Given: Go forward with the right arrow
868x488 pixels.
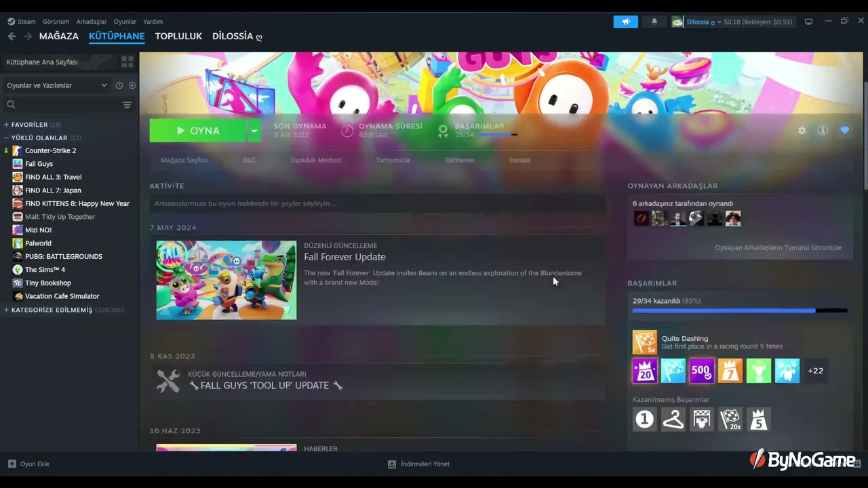Looking at the screenshot, I should coord(28,37).
